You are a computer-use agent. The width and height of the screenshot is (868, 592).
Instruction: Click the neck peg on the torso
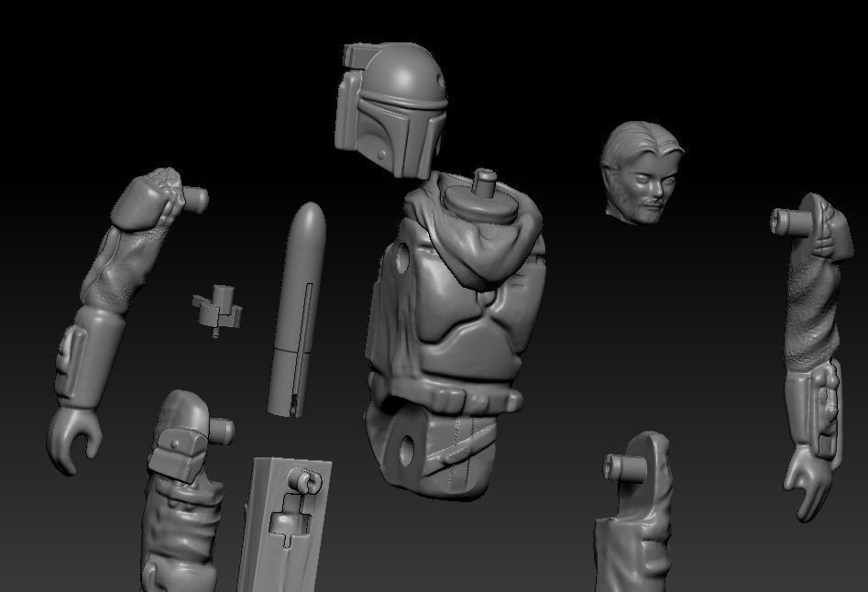click(x=484, y=183)
